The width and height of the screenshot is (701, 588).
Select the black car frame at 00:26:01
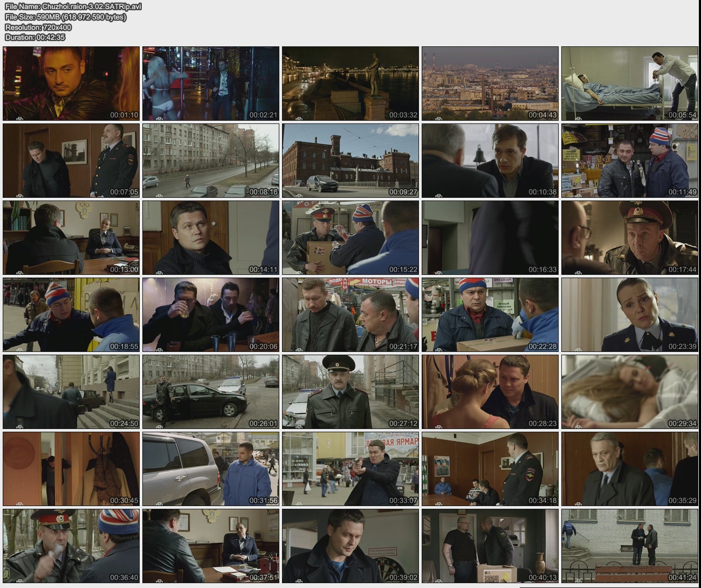tap(211, 392)
